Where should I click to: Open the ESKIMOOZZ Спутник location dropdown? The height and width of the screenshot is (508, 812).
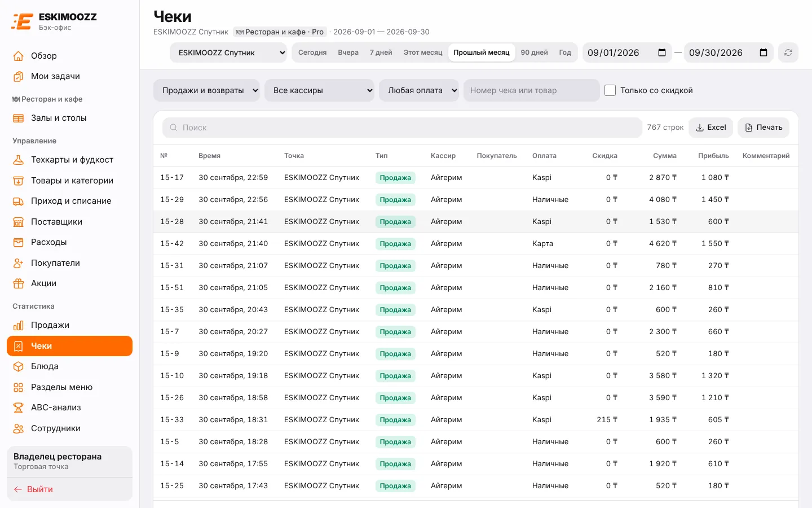(x=229, y=52)
